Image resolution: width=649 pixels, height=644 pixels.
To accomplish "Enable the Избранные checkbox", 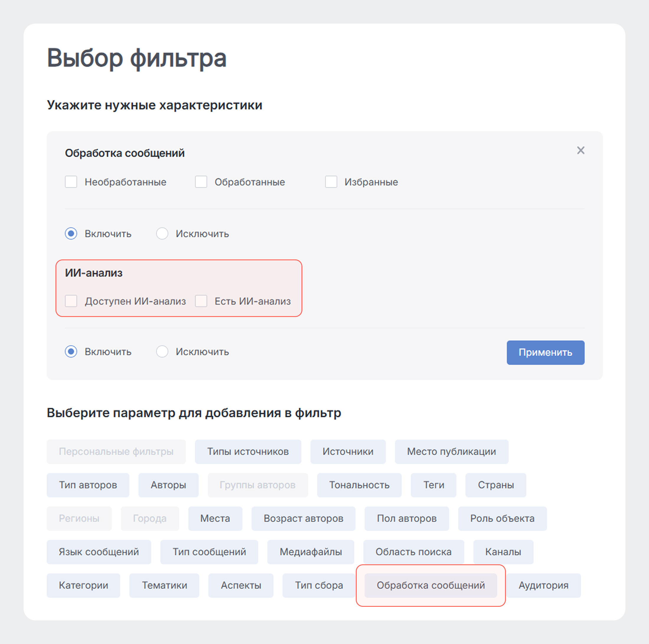I will coord(331,182).
